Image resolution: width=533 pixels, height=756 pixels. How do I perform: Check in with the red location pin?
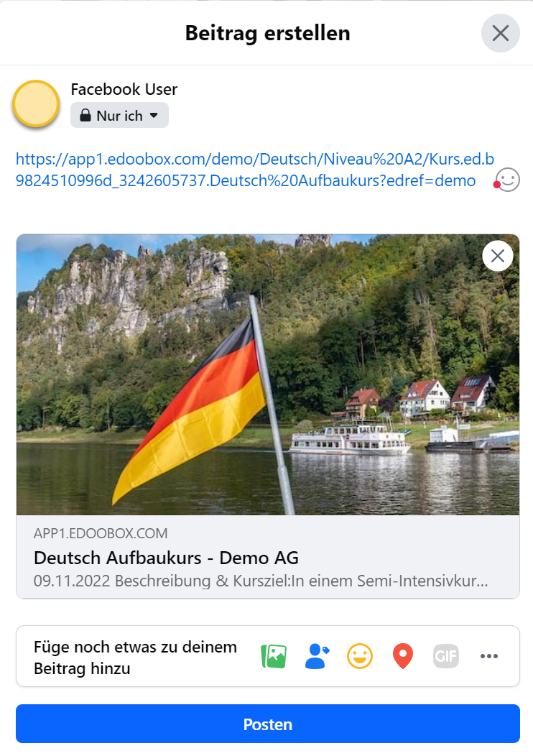point(403,656)
